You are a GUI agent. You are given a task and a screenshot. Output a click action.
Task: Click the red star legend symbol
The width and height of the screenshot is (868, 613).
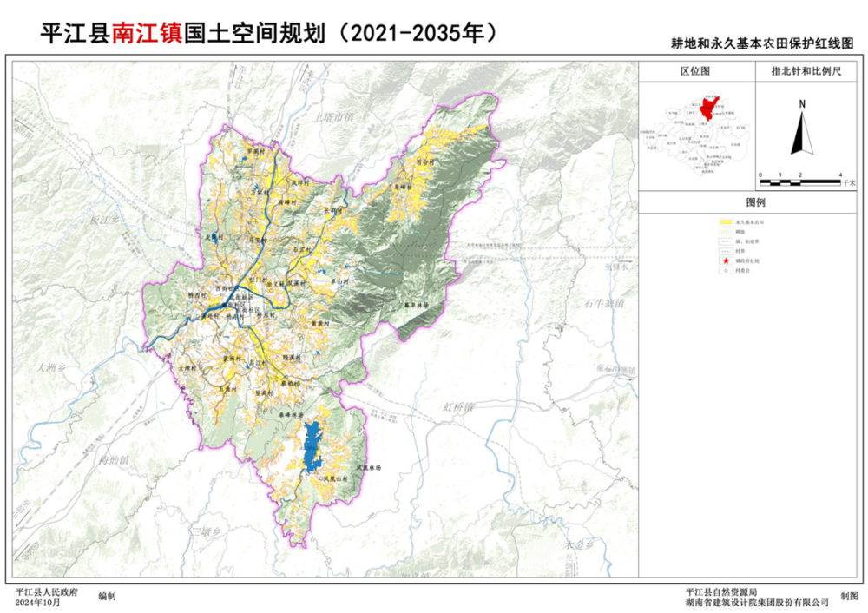[726, 259]
